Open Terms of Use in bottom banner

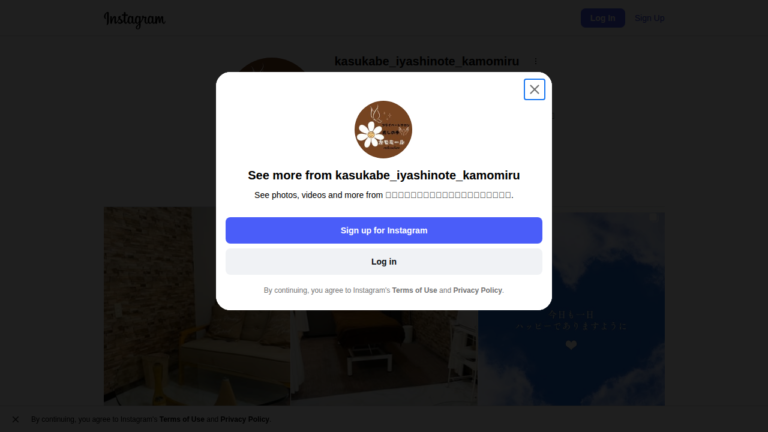click(x=182, y=419)
